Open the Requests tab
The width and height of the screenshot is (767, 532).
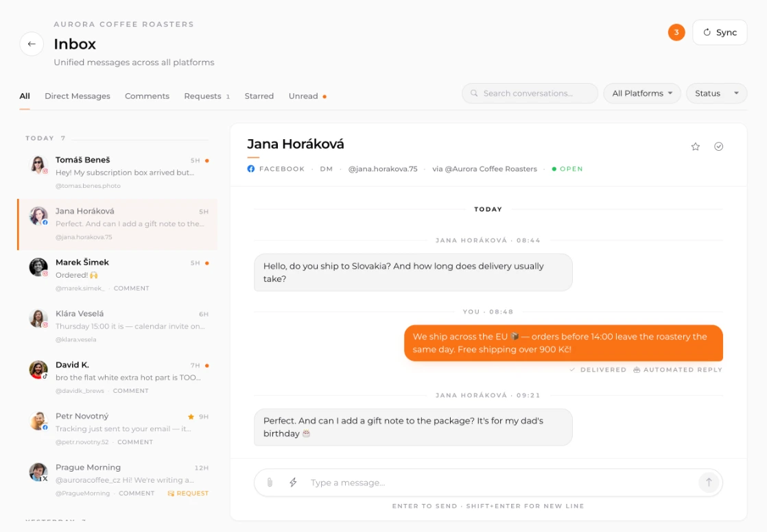click(206, 96)
